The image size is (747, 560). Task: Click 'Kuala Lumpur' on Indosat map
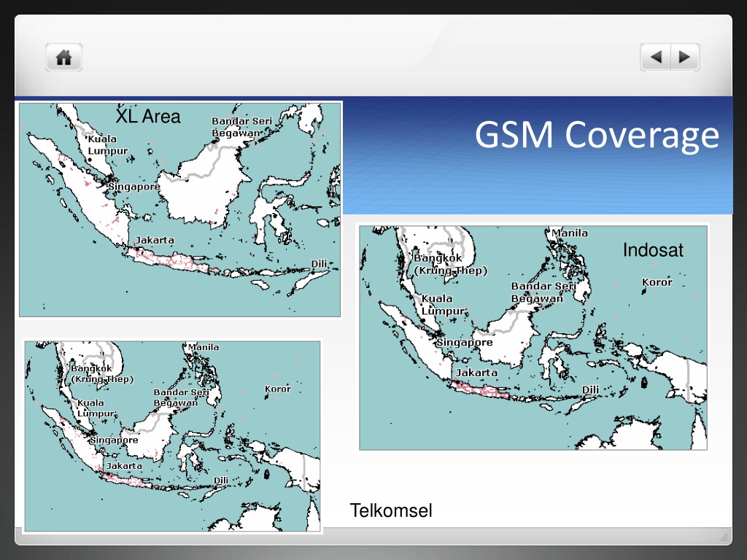click(x=443, y=305)
